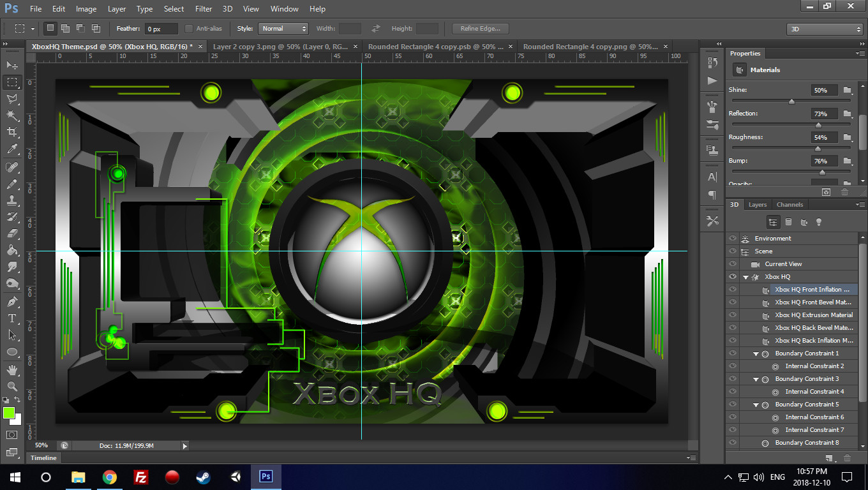This screenshot has width=868, height=490.
Task: Reset default foreground and background colors
Action: click(x=6, y=400)
